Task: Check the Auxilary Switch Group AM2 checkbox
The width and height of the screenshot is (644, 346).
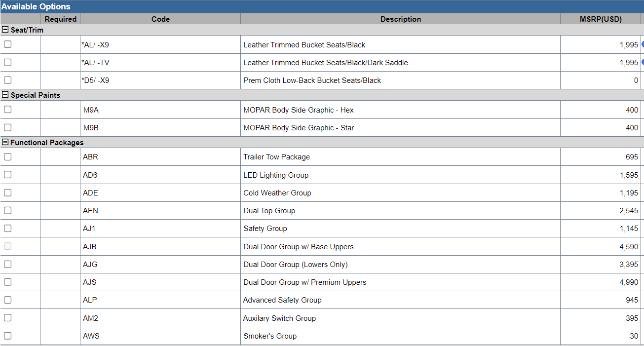Action: pyautogui.click(x=7, y=318)
